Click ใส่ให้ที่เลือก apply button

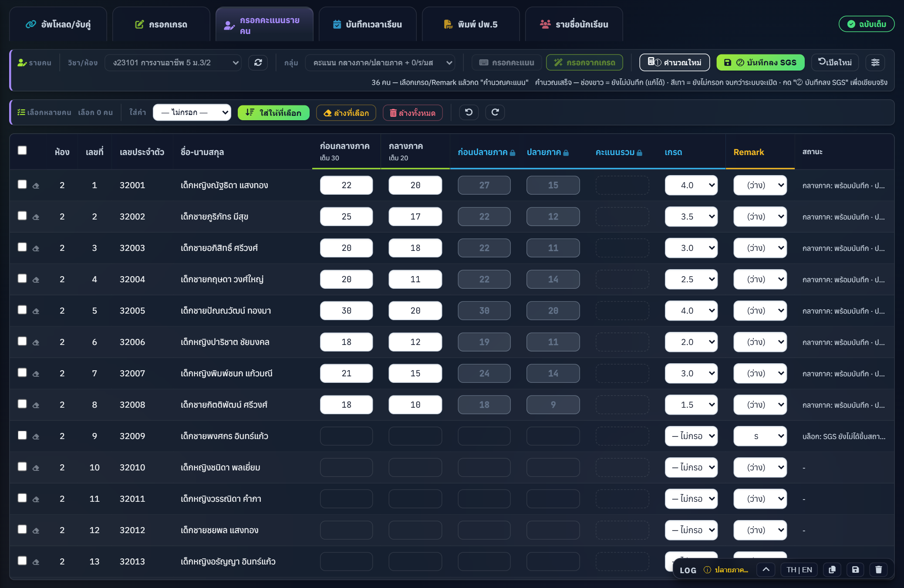pyautogui.click(x=273, y=113)
